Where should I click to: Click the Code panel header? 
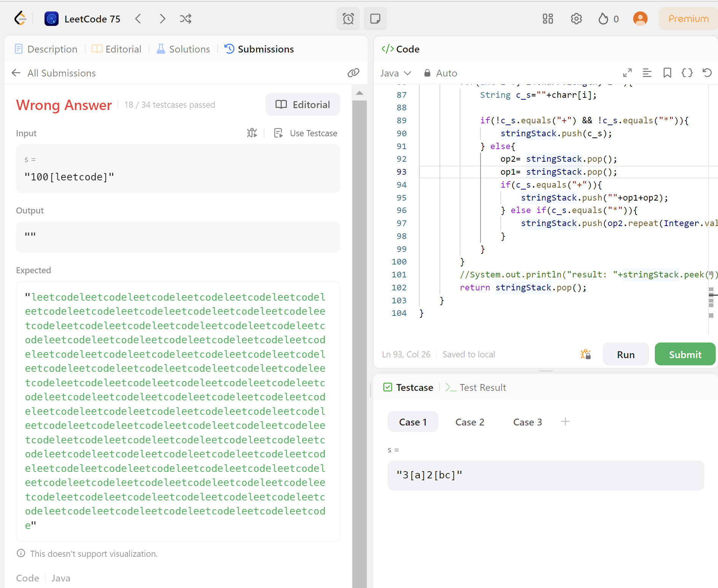point(400,49)
